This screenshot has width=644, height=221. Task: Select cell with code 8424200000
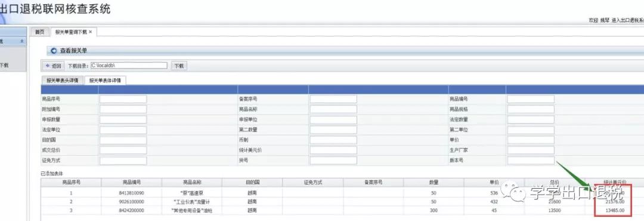tap(131, 211)
